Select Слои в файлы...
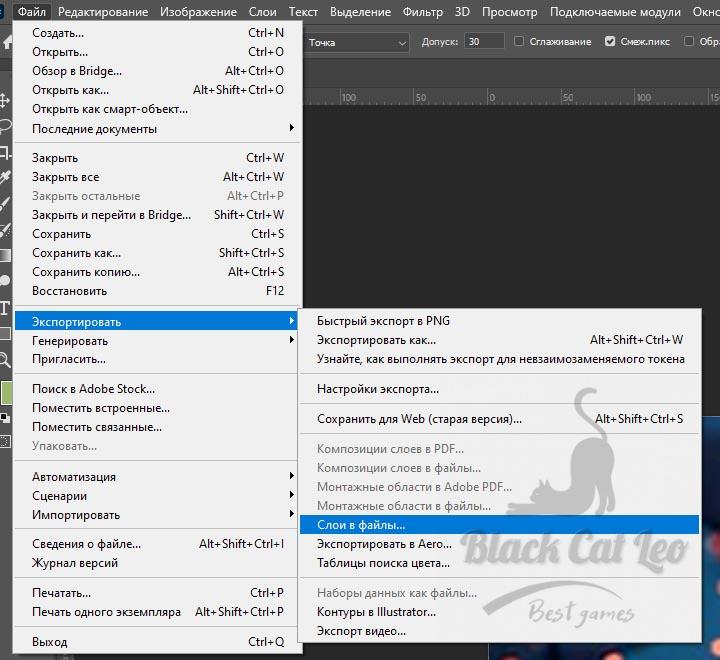 (500, 525)
